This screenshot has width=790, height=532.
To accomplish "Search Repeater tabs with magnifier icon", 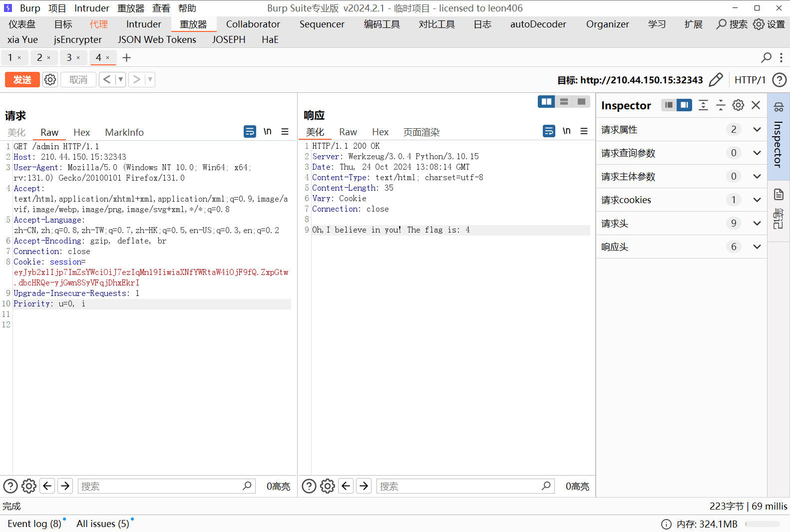I will pos(766,58).
